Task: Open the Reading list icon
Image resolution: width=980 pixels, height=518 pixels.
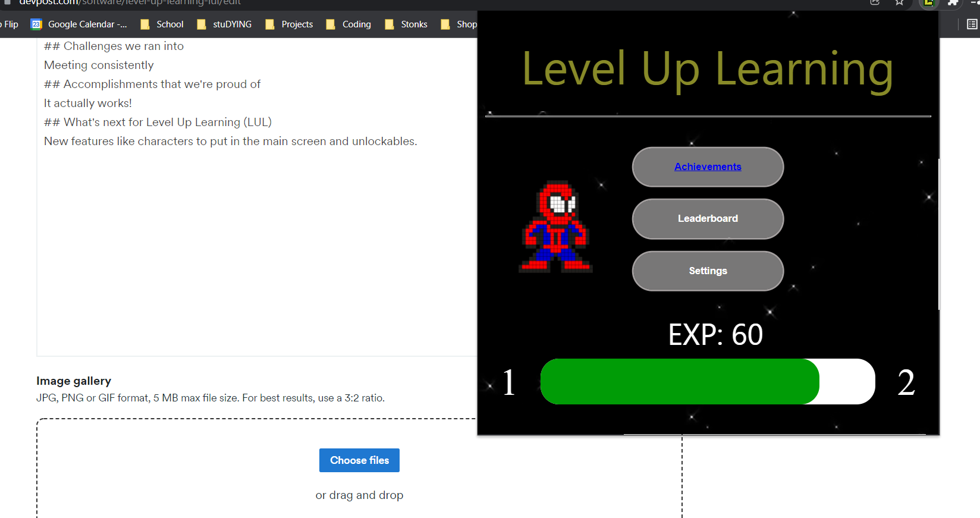Action: 972,24
